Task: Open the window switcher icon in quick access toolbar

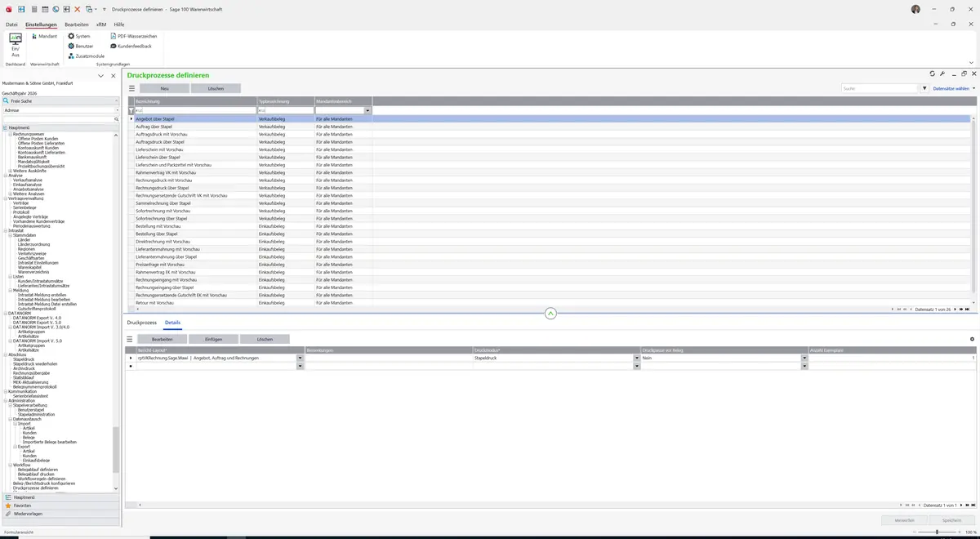Action: pyautogui.click(x=88, y=8)
